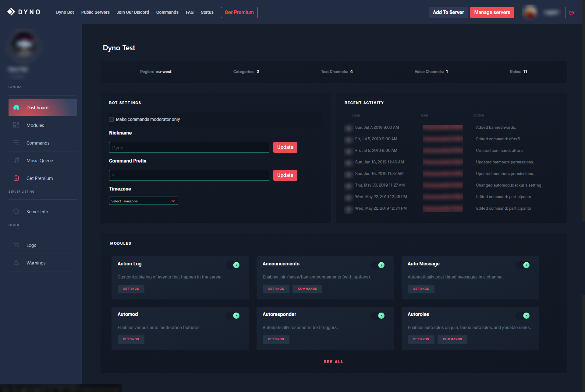Viewport: 585px width, 392px height.
Task: Open the Select Timezone dropdown
Action: (144, 201)
